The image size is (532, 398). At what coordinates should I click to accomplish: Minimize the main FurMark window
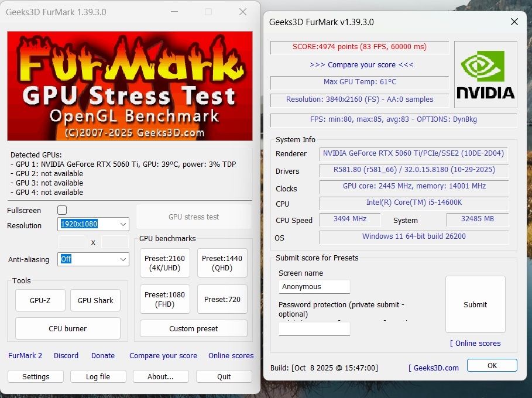point(174,12)
